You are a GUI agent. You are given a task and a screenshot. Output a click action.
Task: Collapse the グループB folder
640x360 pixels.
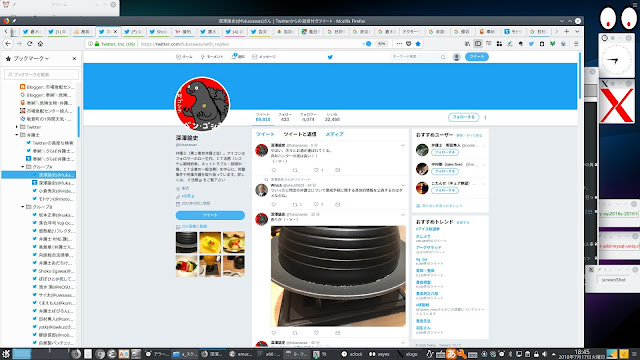coord(23,207)
